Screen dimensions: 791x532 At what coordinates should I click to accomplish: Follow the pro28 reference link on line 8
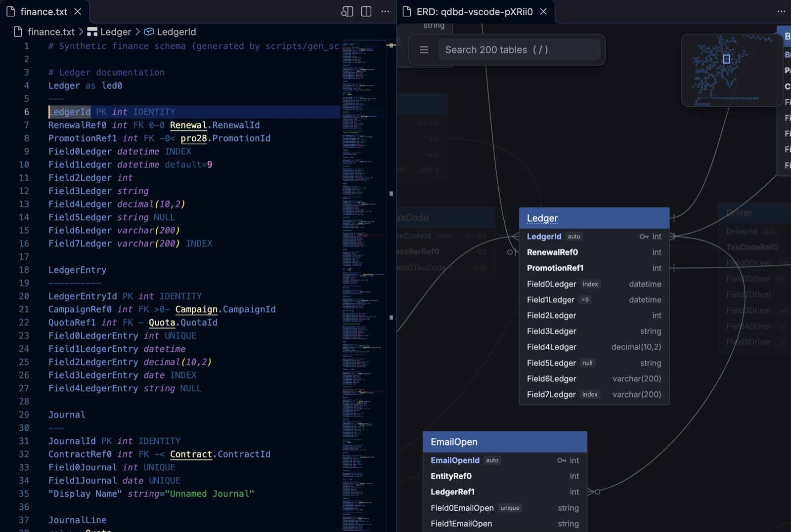tap(194, 138)
